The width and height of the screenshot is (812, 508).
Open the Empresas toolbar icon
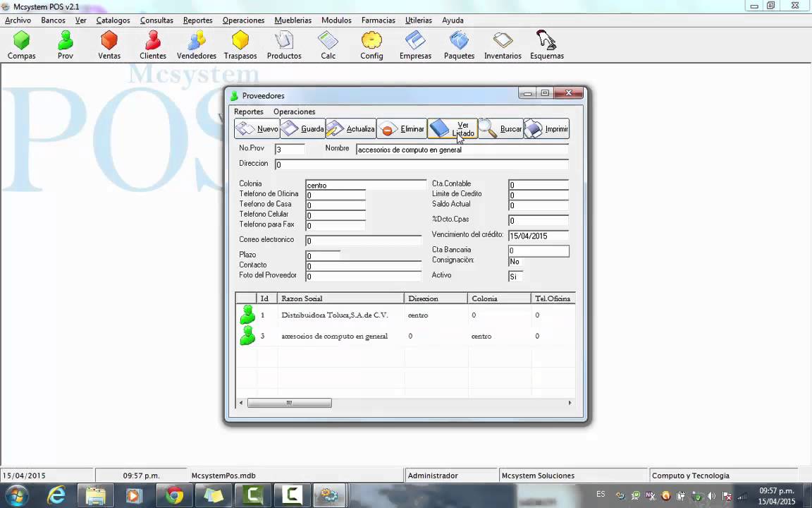415,45
